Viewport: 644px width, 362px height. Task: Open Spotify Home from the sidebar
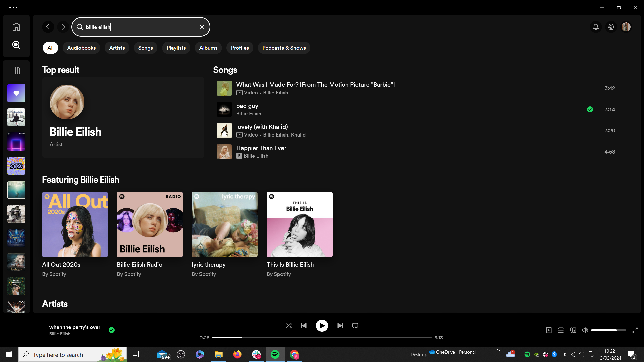tap(16, 27)
